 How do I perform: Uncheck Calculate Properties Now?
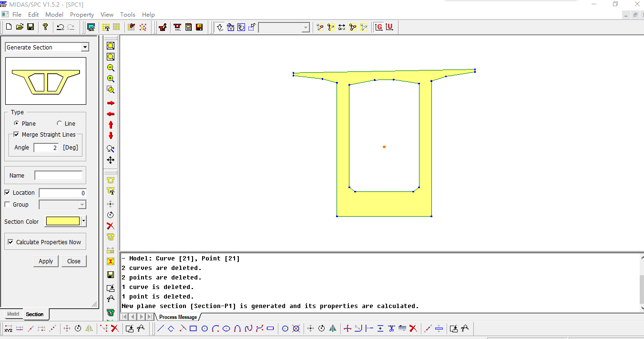point(10,242)
